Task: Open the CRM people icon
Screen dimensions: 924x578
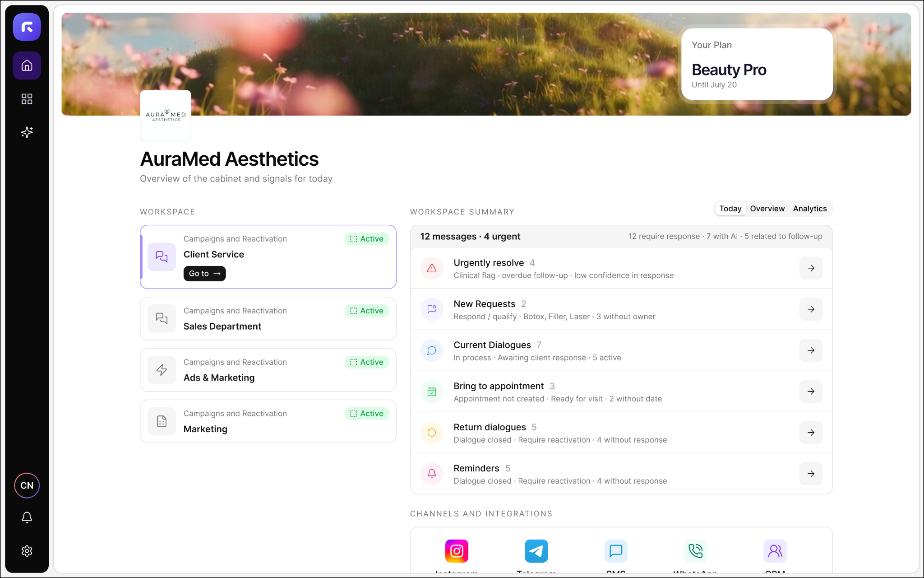Action: [x=775, y=551]
